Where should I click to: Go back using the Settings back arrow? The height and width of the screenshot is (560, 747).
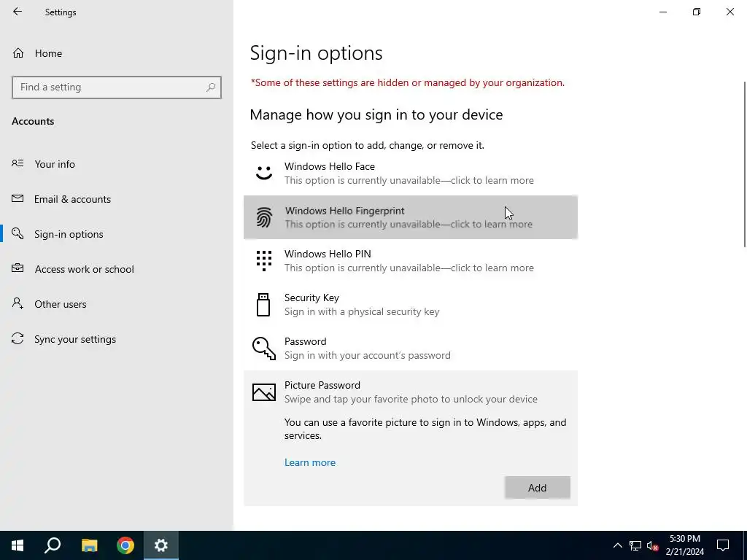tap(18, 12)
